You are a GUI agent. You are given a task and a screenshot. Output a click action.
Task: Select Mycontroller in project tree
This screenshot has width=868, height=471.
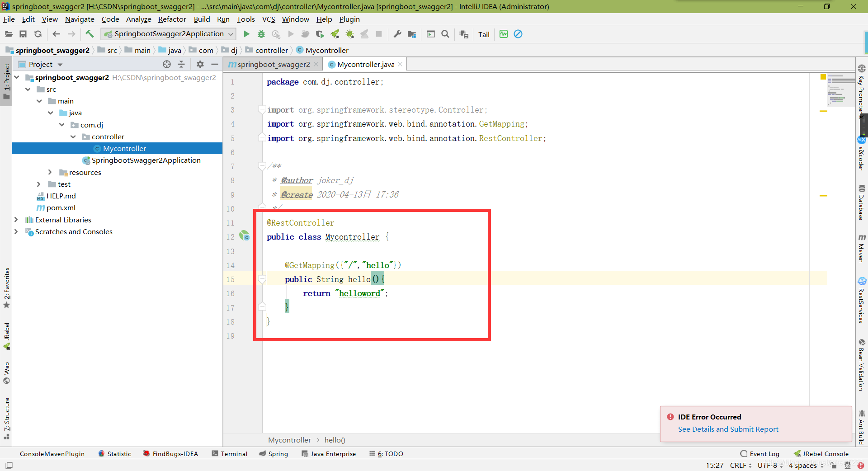(x=117, y=148)
